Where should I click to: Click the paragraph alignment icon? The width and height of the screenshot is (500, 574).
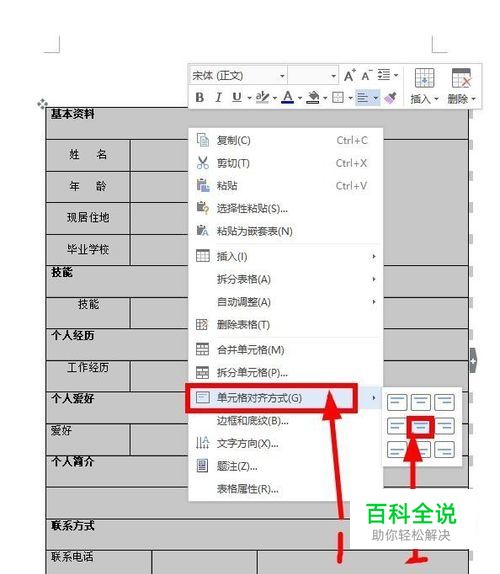tap(363, 98)
